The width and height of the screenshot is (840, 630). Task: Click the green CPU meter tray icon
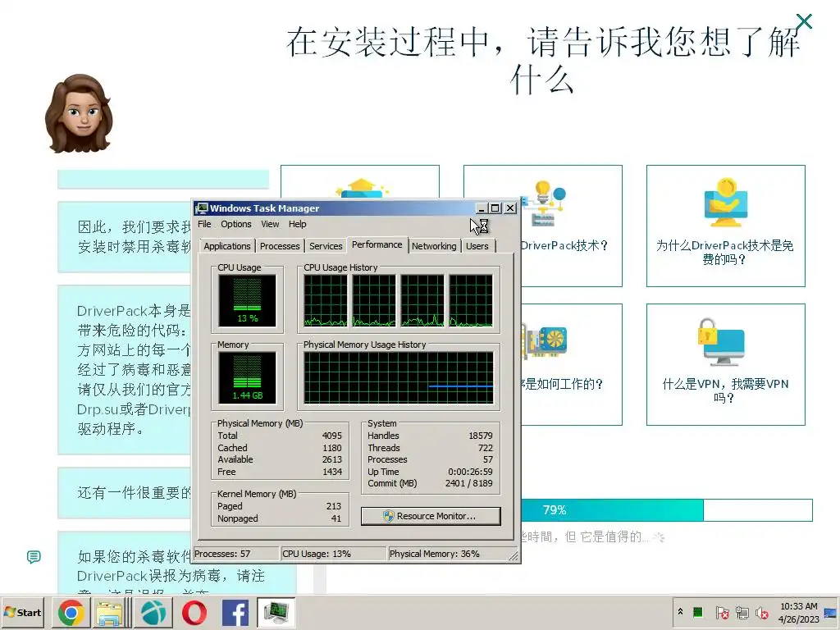pos(698,612)
